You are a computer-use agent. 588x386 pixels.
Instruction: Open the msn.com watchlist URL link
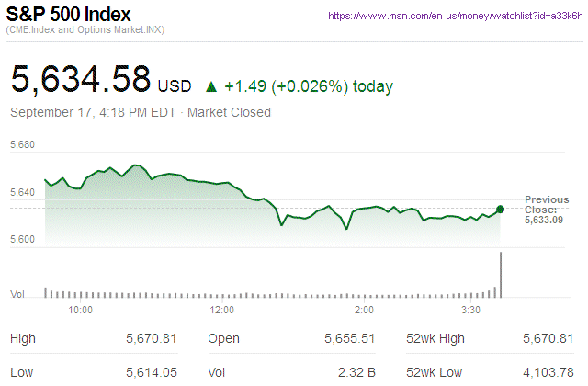click(x=455, y=17)
